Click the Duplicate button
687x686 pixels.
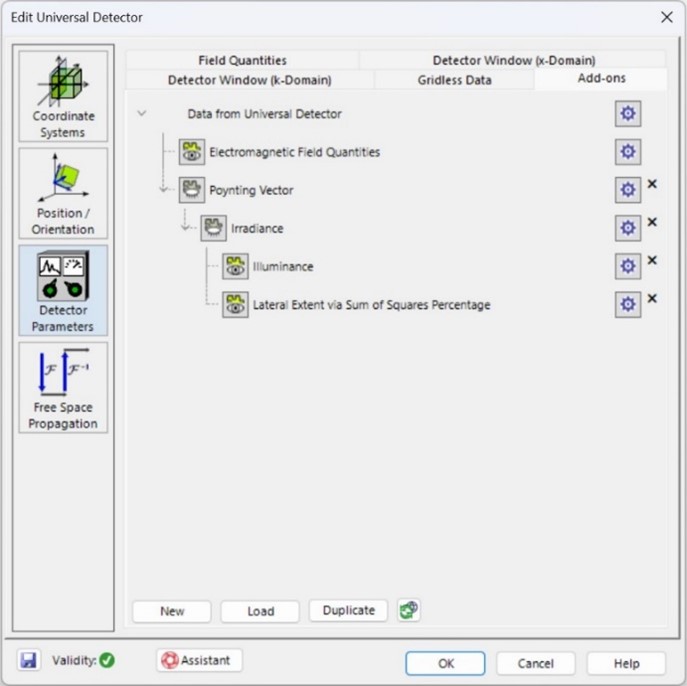(x=348, y=610)
